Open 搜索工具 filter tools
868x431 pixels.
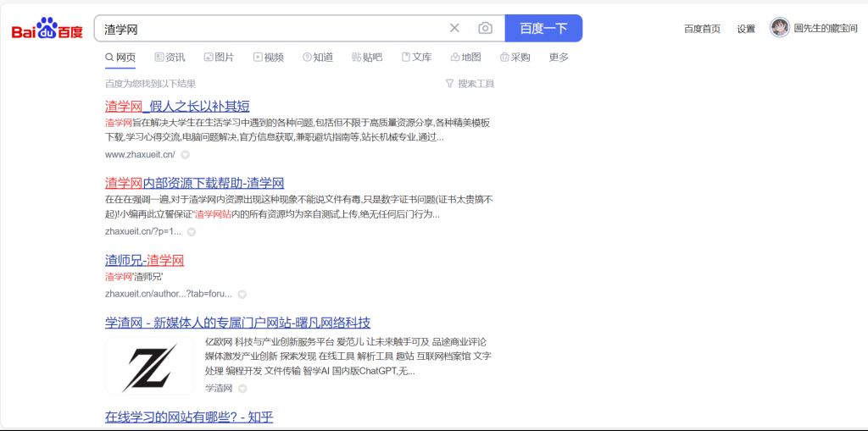tap(470, 84)
